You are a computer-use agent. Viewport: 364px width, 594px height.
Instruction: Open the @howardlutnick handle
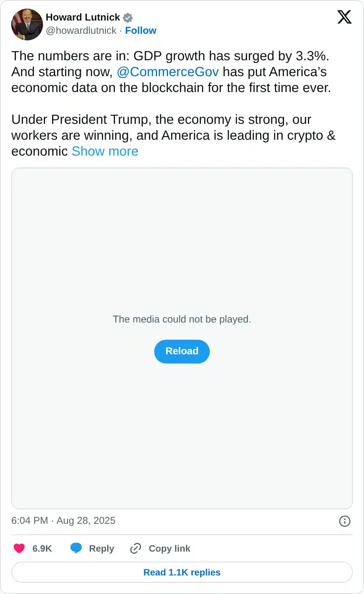pos(81,30)
